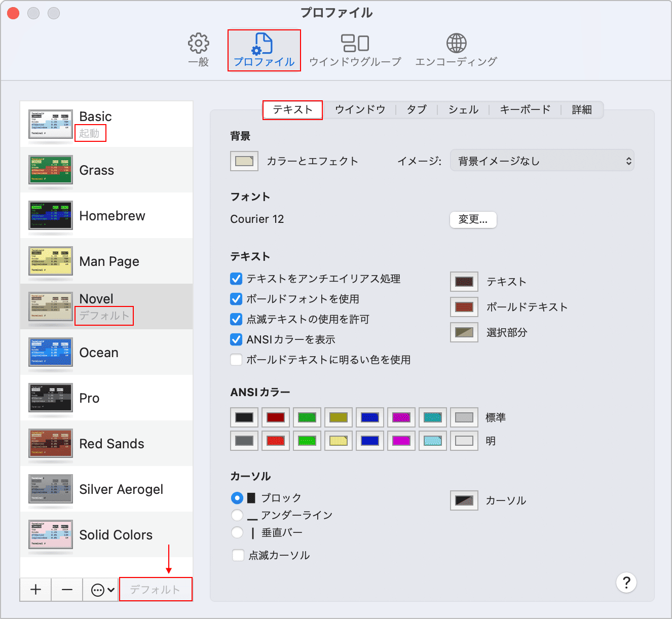Open the 背景イメージなし image dropdown

542,161
